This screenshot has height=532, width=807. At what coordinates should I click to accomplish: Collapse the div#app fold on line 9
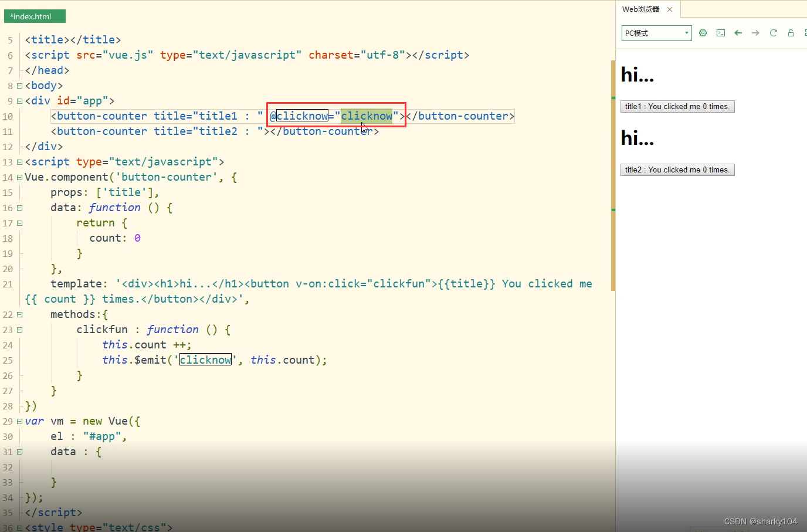[19, 101]
